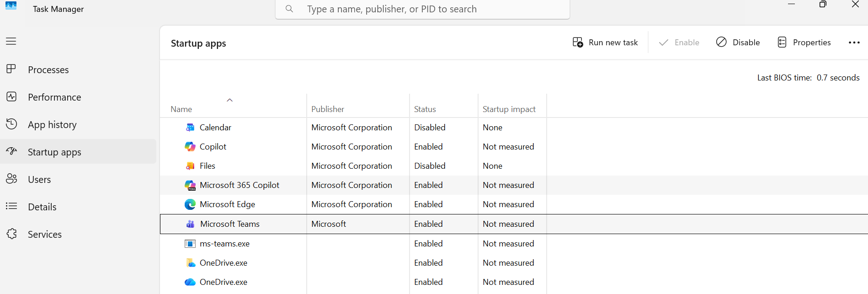Select Startup apps in the sidebar

[x=79, y=152]
